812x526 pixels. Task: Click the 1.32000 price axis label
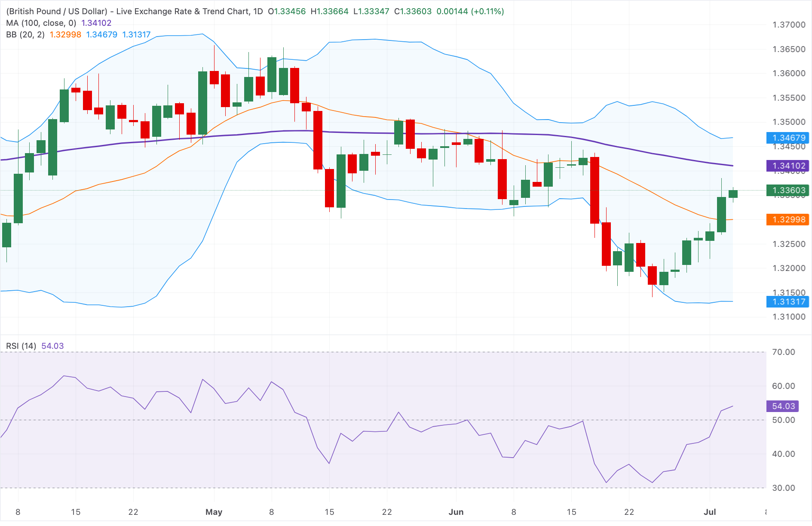[789, 268]
